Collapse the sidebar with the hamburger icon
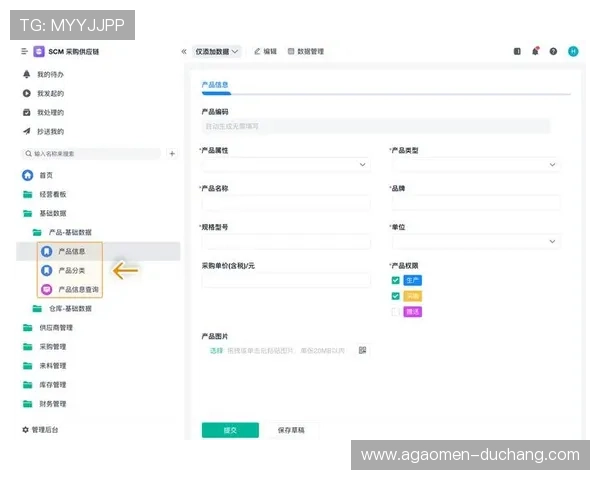The image size is (600, 480). point(24,51)
